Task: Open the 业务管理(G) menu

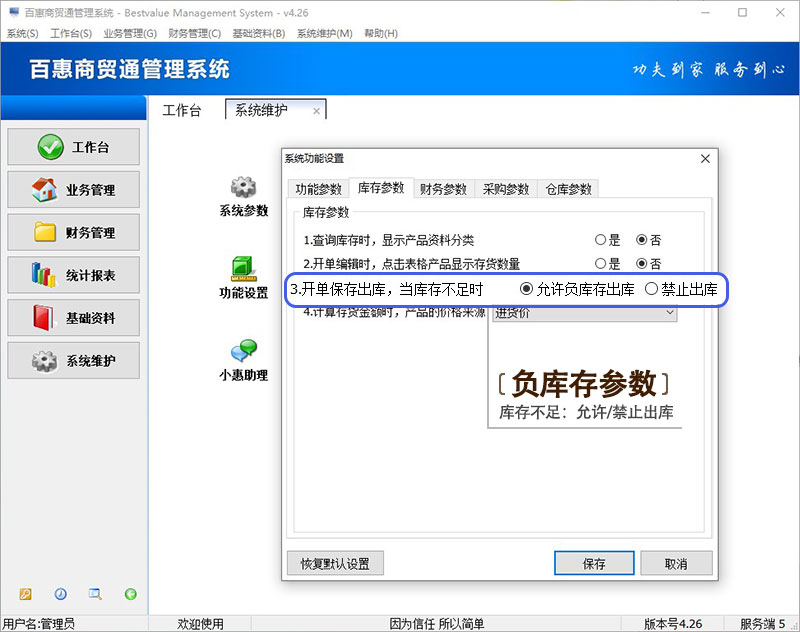Action: coord(130,33)
